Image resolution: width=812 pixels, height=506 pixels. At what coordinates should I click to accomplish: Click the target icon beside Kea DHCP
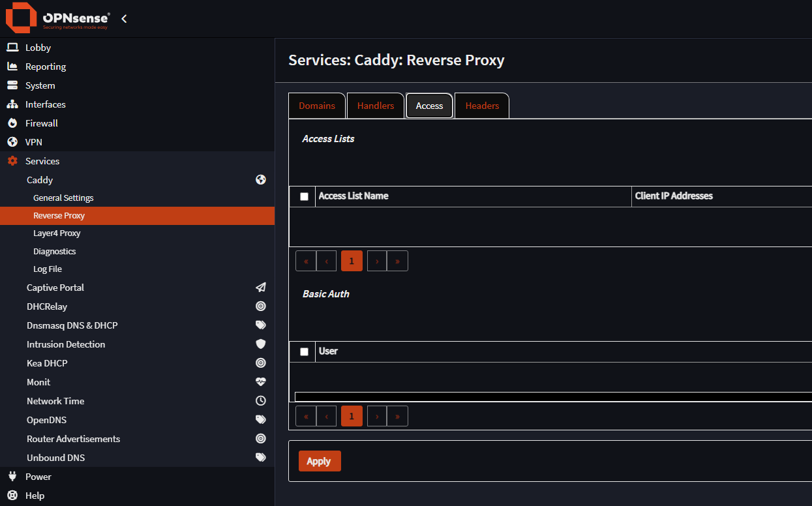pos(261,363)
